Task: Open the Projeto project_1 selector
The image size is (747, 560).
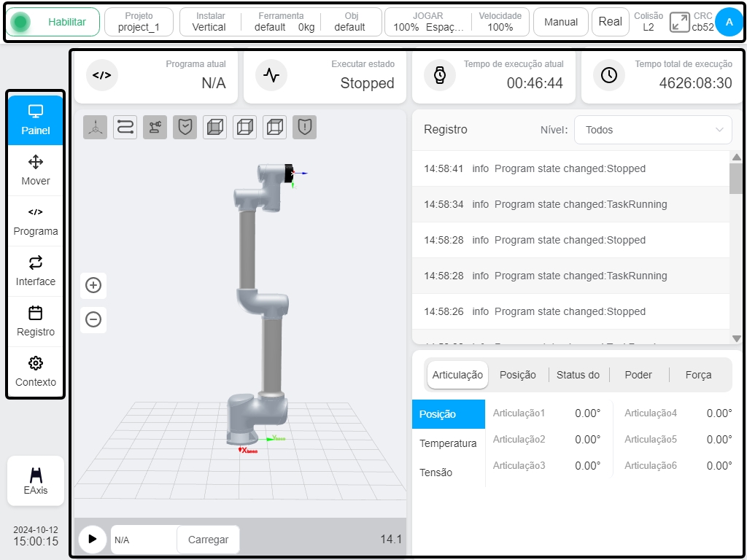Action: tap(139, 22)
